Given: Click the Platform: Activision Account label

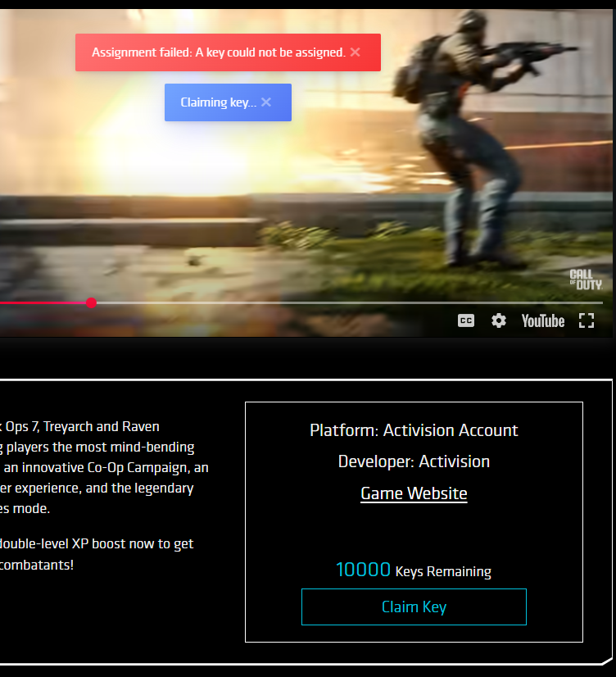Looking at the screenshot, I should [x=414, y=430].
